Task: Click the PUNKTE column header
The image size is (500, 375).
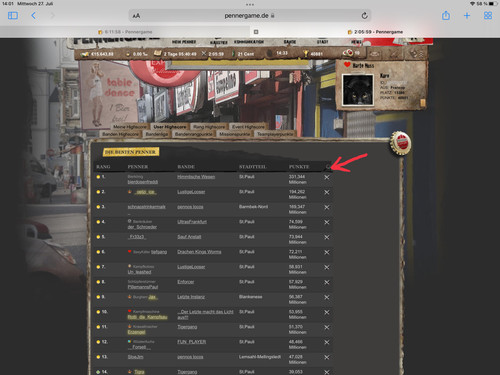Action: pyautogui.click(x=299, y=167)
